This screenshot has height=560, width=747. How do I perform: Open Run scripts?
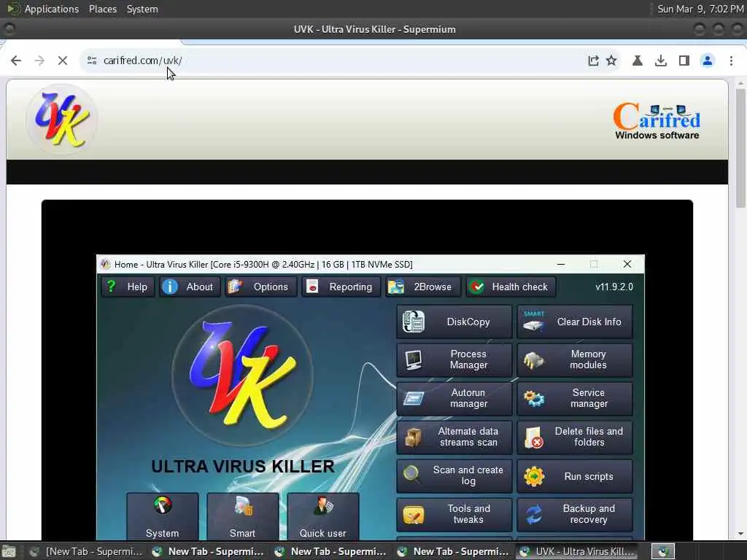pyautogui.click(x=575, y=475)
